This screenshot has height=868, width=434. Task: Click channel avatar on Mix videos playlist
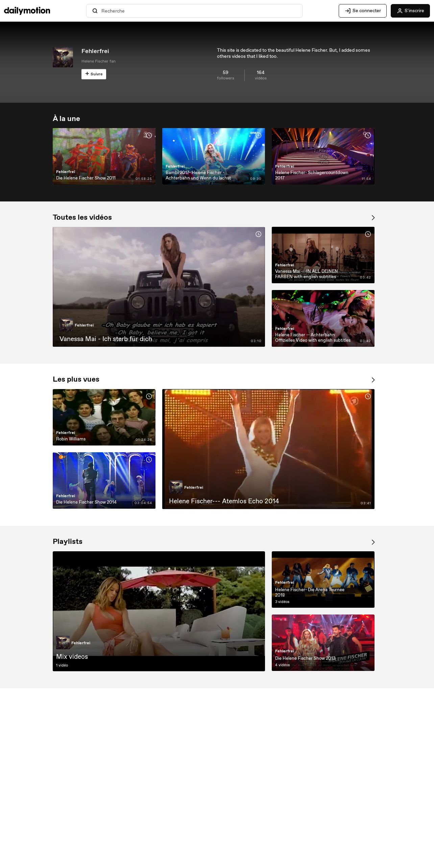click(63, 643)
